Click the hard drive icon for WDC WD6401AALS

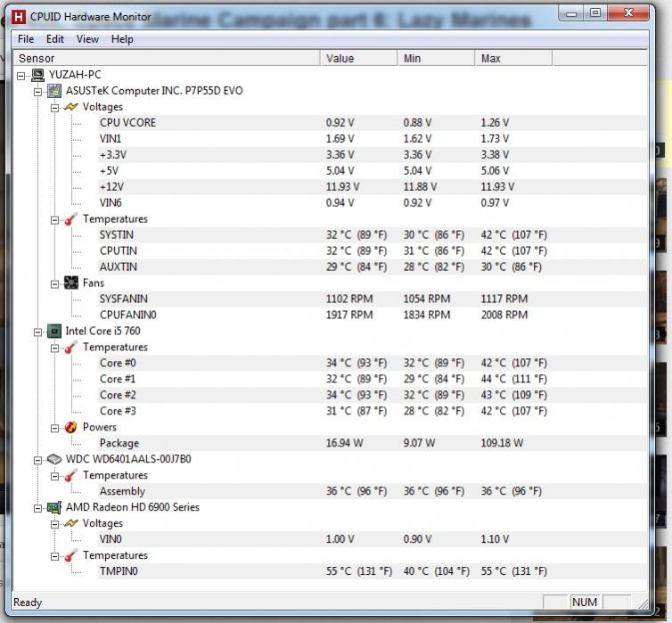click(54, 460)
